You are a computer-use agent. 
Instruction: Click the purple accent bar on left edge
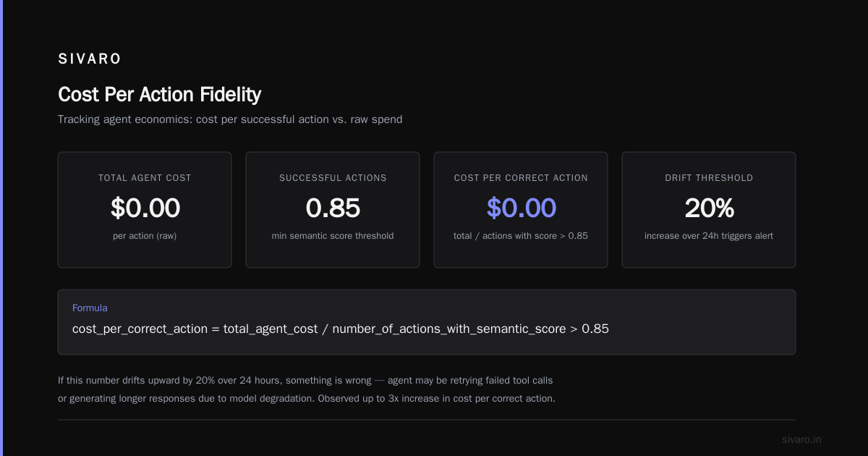(x=1, y=228)
